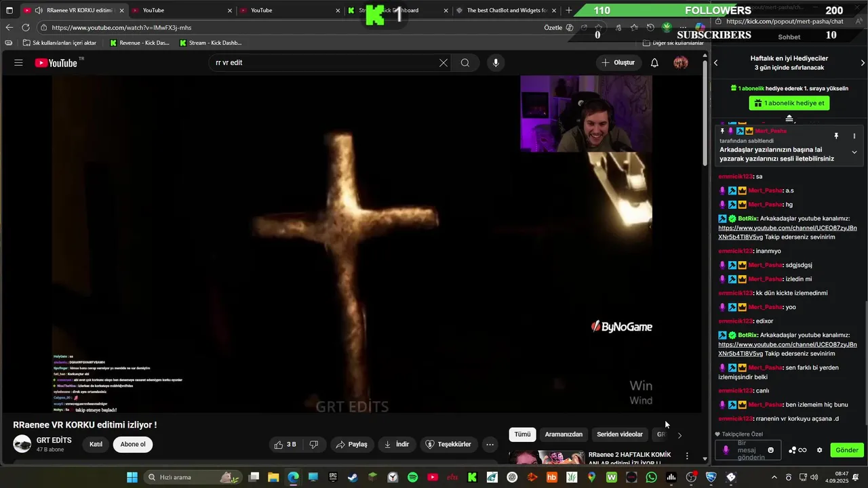
Task: Go to next gifters panel with right chevron
Action: pos(863,63)
